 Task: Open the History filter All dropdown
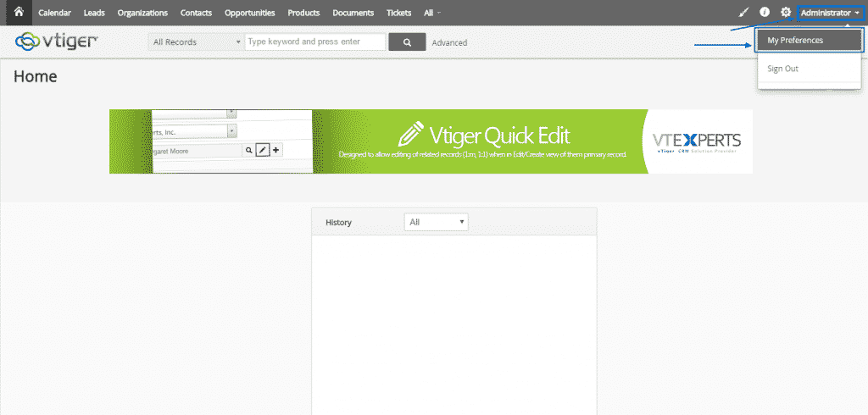437,223
